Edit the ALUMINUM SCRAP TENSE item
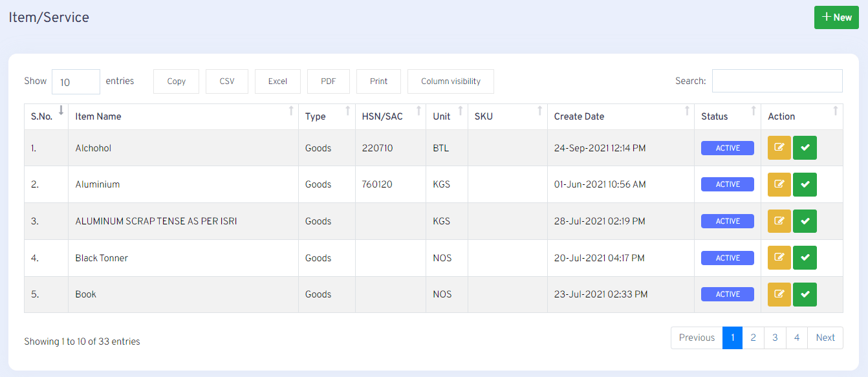The image size is (868, 377). 779,221
